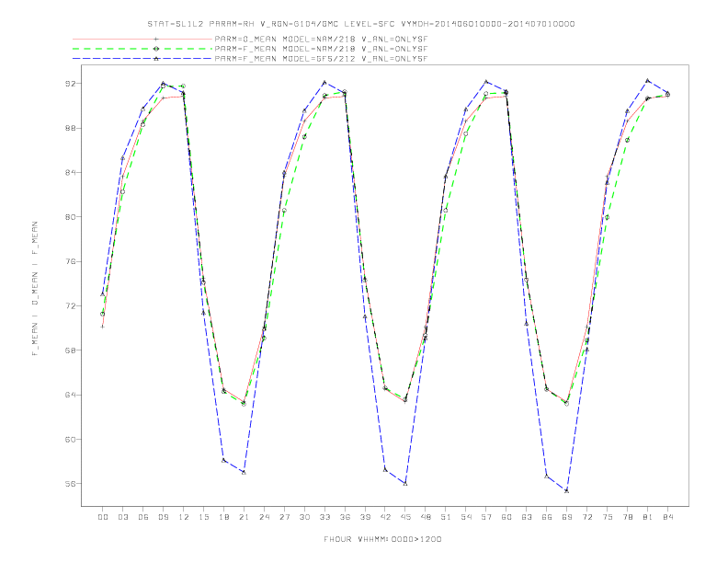Click the circle marker in the green legend line
Screen dimensions: 728x563
click(x=156, y=49)
